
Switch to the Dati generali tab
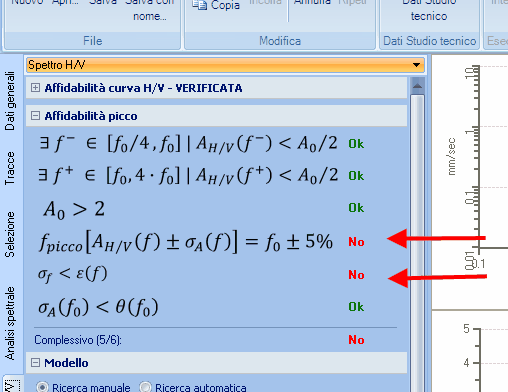10,101
